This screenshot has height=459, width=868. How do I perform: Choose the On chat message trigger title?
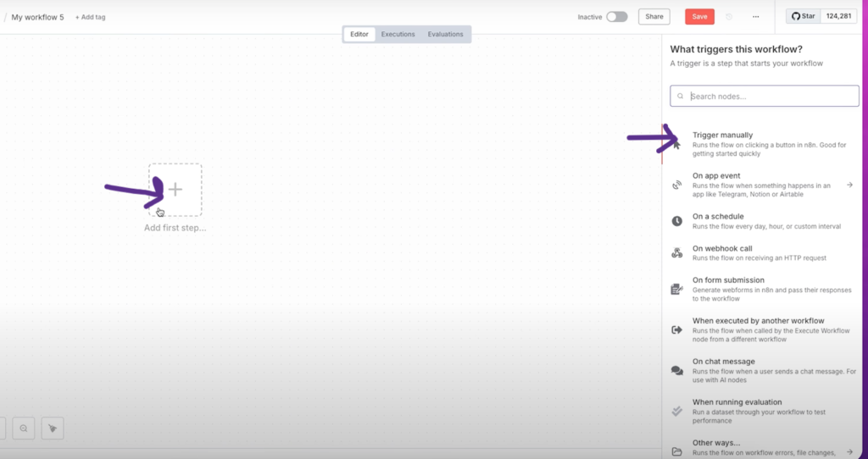point(724,361)
